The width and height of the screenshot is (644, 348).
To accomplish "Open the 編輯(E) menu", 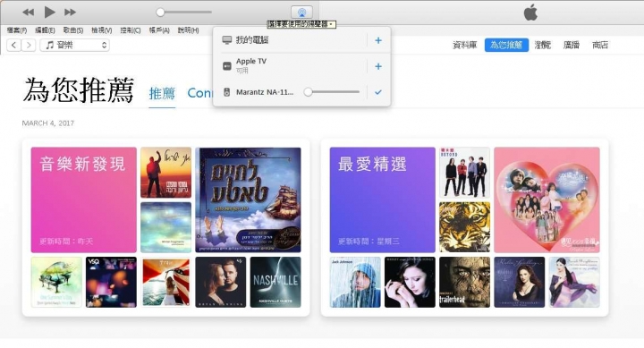I will pyautogui.click(x=45, y=30).
